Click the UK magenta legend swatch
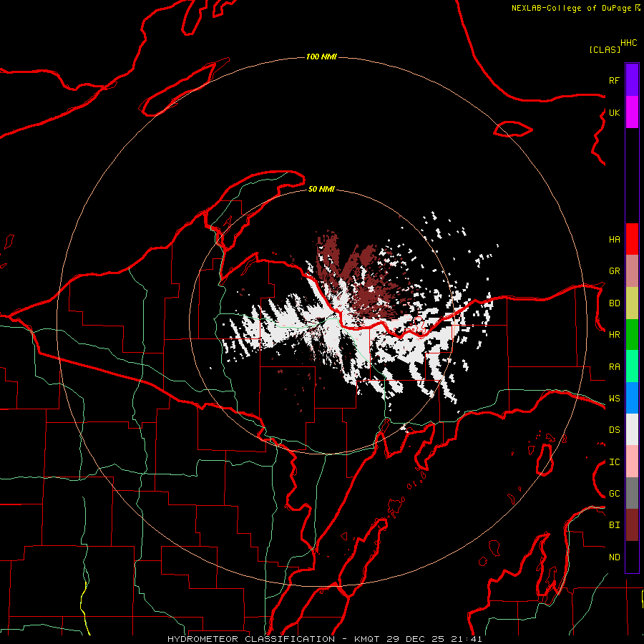Viewport: 644px width, 644px height. coord(632,112)
